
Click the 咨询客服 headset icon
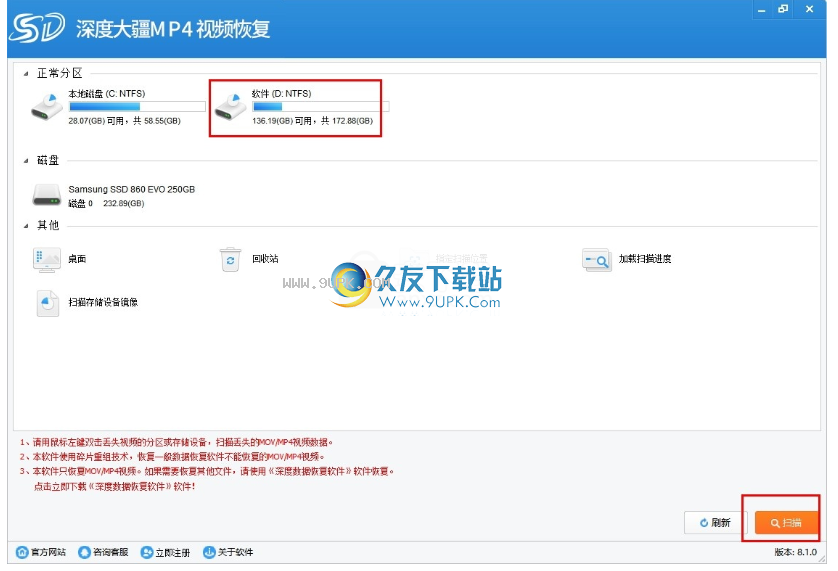[x=84, y=552]
